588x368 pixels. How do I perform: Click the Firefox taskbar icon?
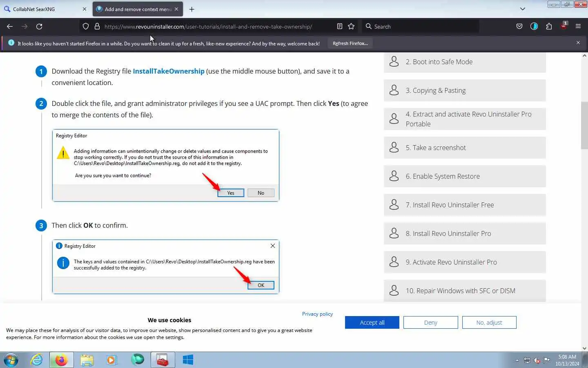[62, 360]
